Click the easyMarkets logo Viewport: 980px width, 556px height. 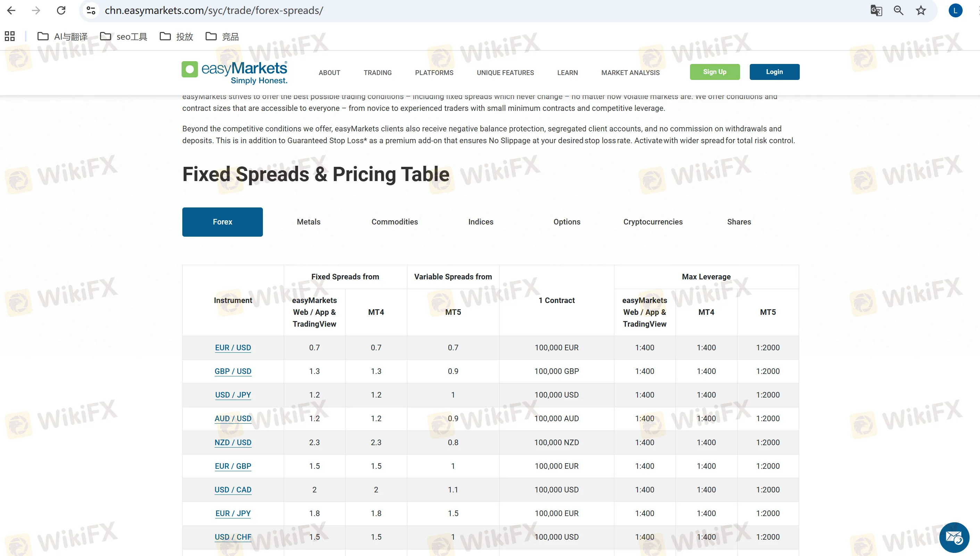click(235, 72)
